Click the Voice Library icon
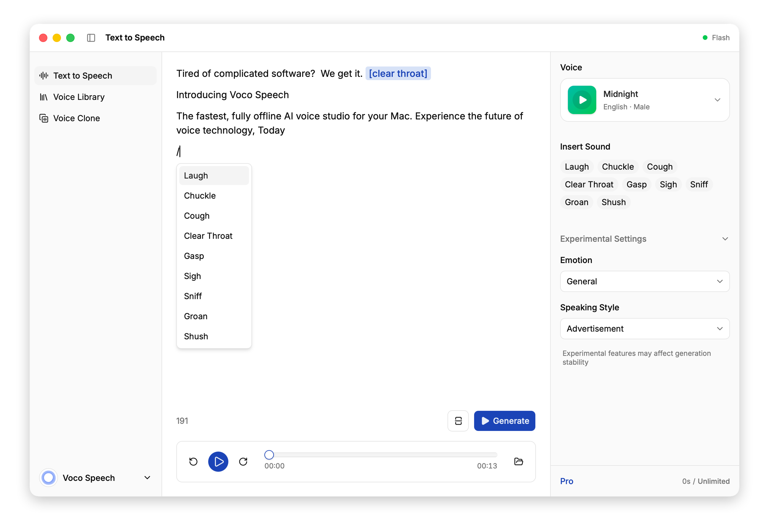Image resolution: width=769 pixels, height=532 pixels. pos(44,97)
